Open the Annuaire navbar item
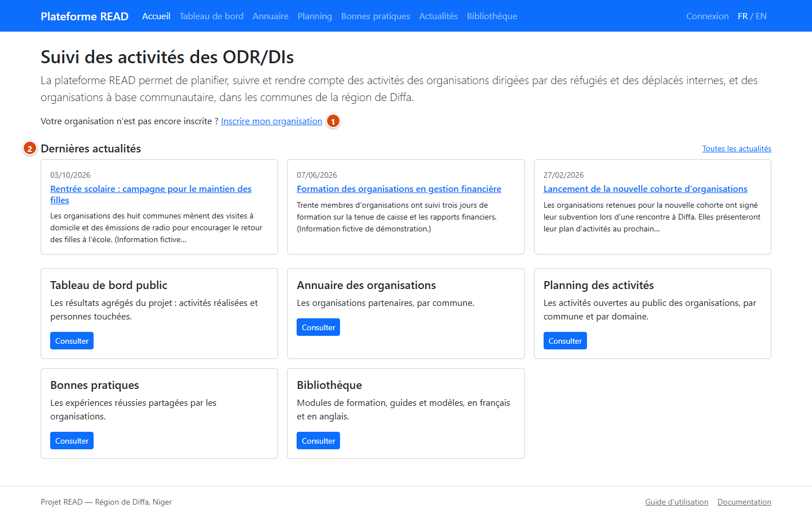The image size is (812, 508). pyautogui.click(x=271, y=16)
